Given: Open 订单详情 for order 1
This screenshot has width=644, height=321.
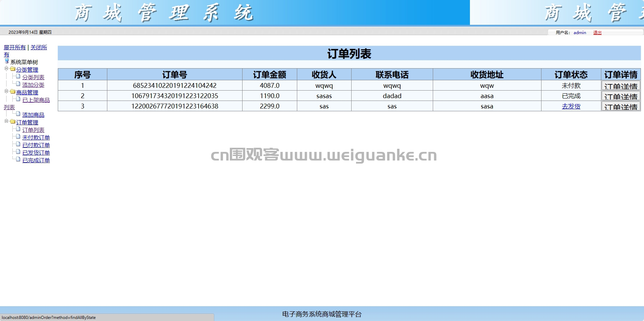Looking at the screenshot, I should (621, 85).
